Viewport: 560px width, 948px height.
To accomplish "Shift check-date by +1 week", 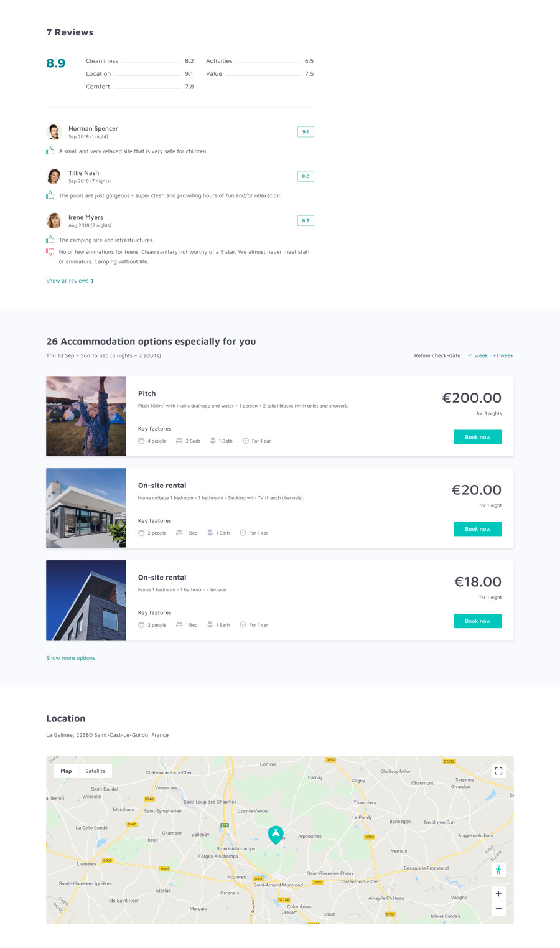I will click(503, 355).
